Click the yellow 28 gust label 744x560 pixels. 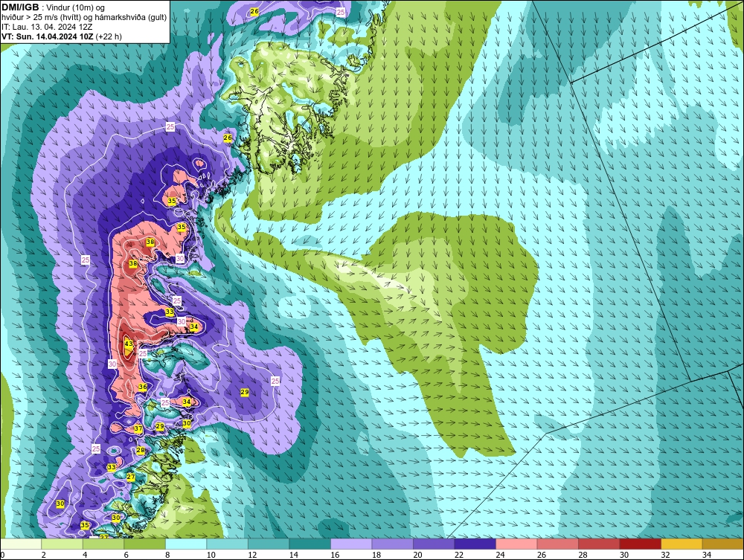tap(141, 450)
